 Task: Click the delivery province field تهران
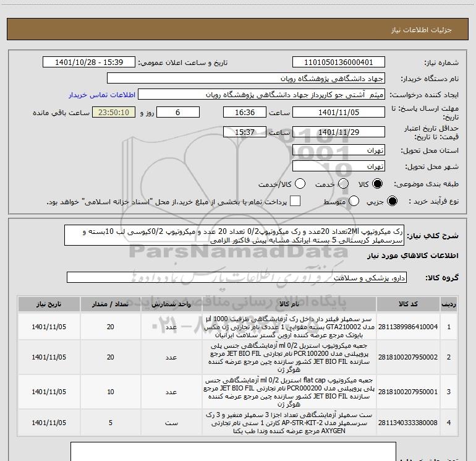pyautogui.click(x=339, y=150)
